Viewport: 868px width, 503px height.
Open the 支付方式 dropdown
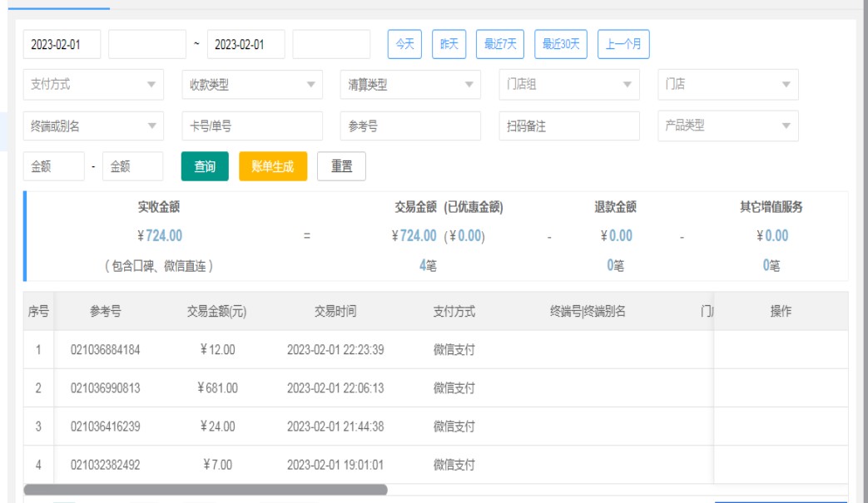click(93, 84)
